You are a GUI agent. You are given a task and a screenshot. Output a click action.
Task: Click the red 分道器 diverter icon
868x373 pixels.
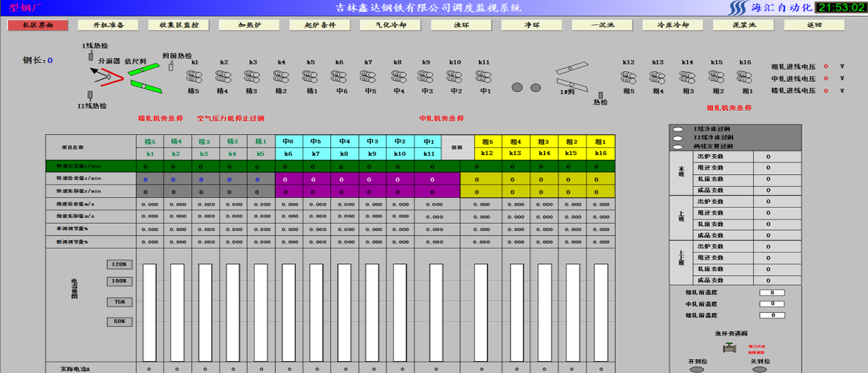point(112,76)
